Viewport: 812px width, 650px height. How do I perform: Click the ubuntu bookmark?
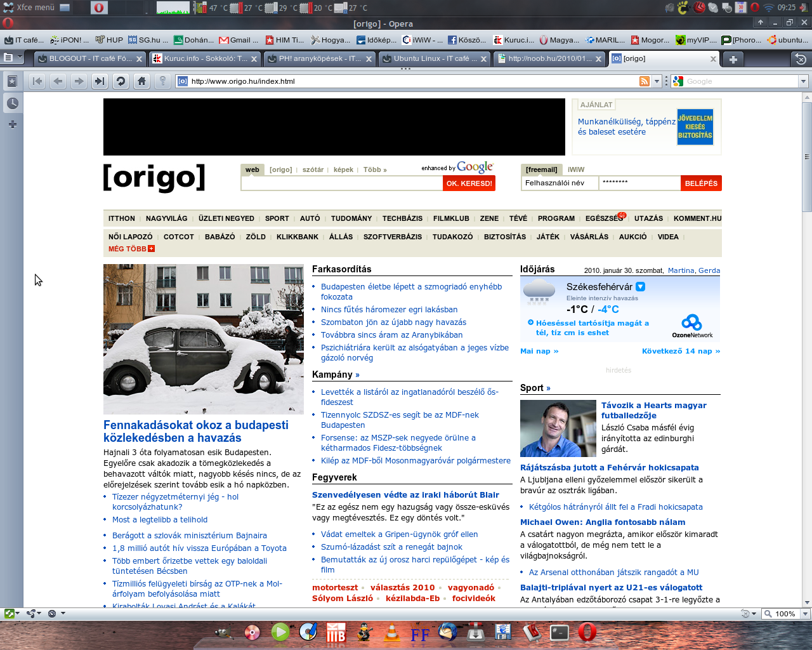[788, 40]
